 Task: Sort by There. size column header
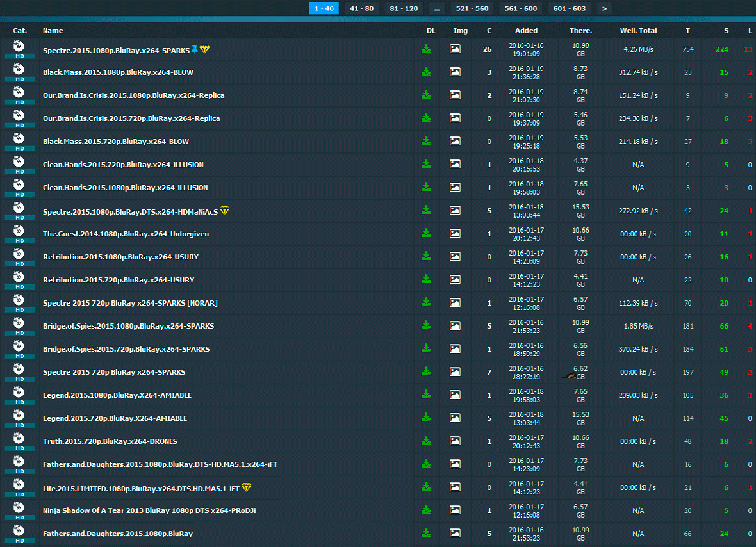pos(580,30)
